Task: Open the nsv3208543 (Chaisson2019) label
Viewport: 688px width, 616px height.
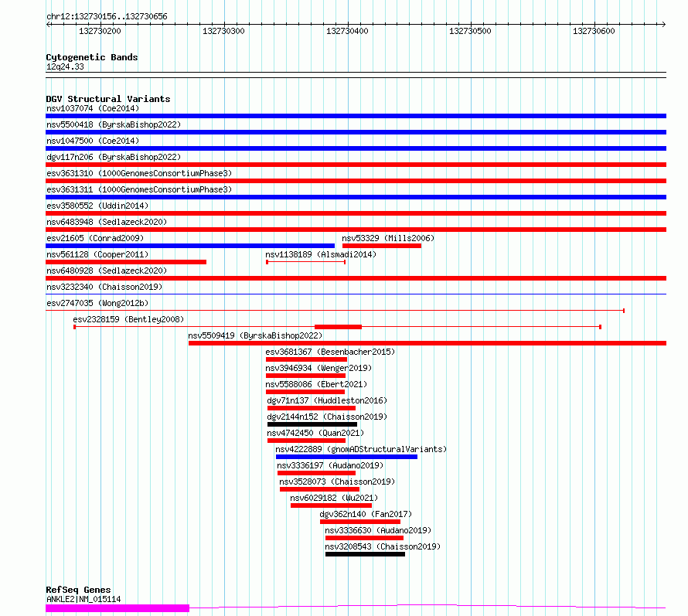Action: click(x=383, y=546)
